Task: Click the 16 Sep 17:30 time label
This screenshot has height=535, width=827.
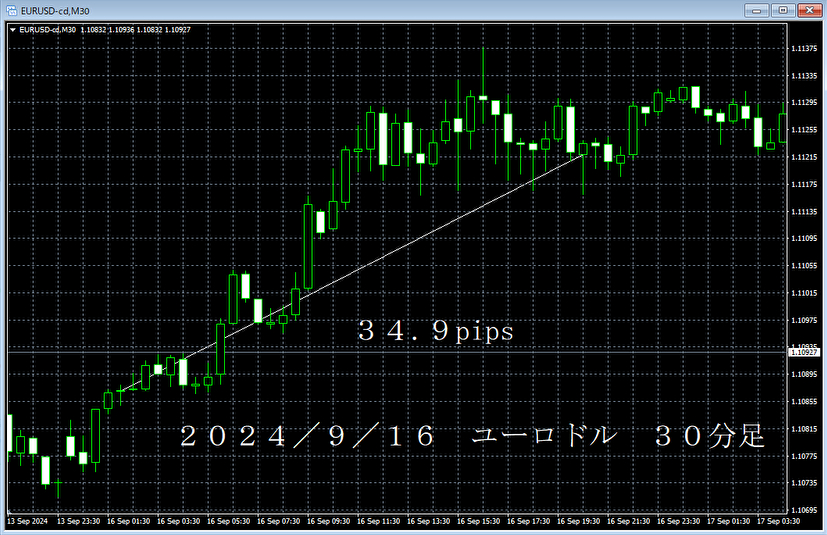Action: [x=528, y=521]
